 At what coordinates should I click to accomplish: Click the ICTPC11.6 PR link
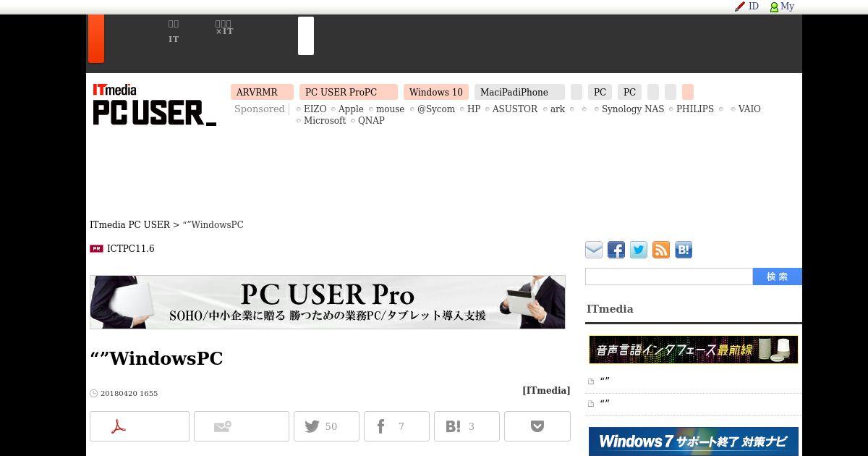131,248
